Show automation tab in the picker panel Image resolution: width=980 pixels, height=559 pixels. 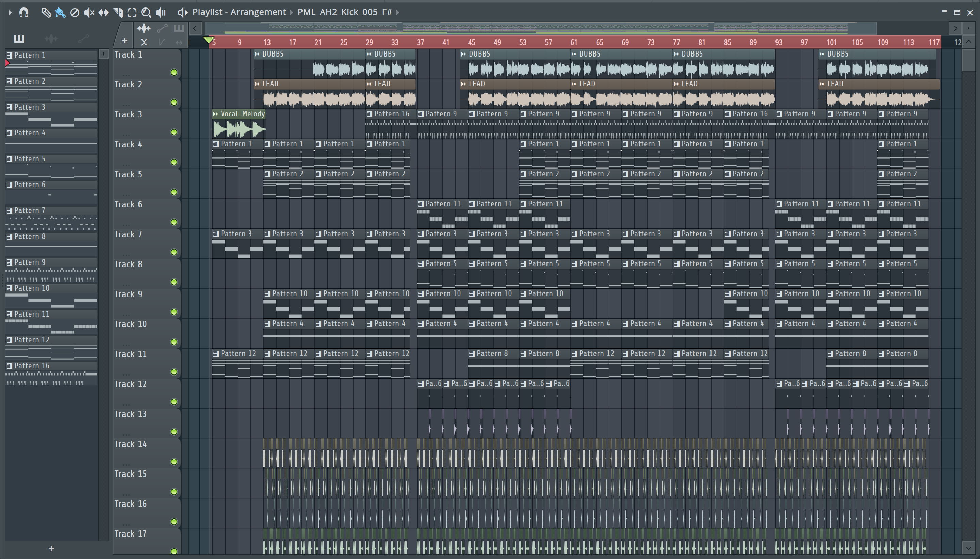(83, 38)
